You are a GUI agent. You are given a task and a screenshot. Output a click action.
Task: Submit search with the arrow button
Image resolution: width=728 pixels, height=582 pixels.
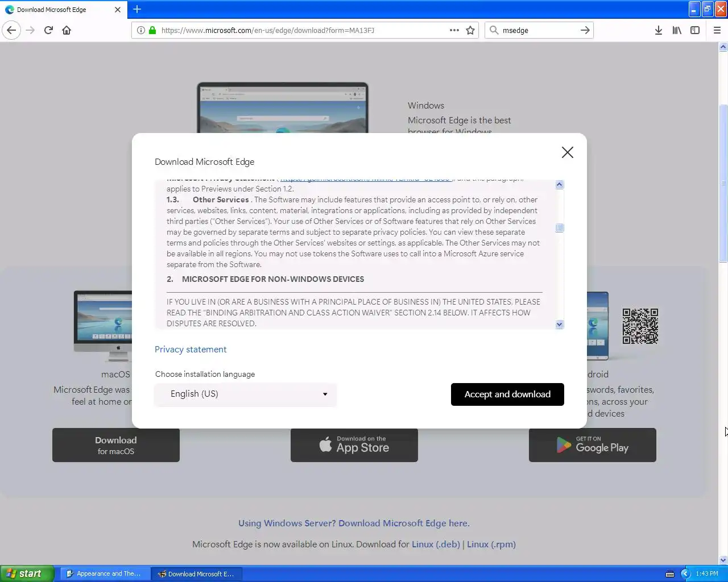click(x=585, y=30)
